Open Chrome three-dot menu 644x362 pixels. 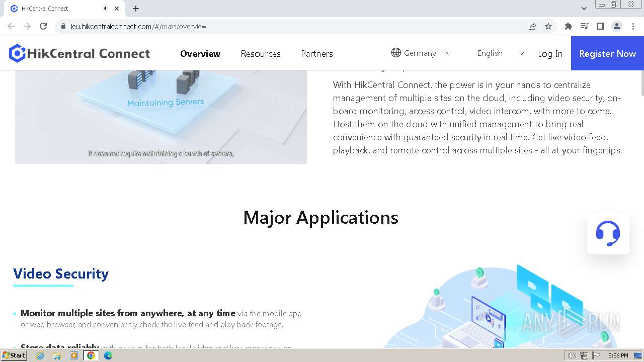633,26
